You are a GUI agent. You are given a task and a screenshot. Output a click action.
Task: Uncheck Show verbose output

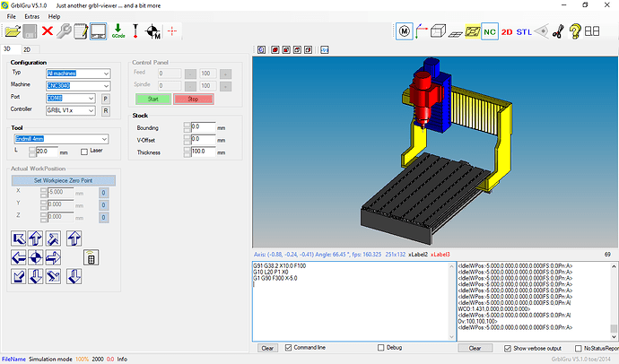coord(509,347)
